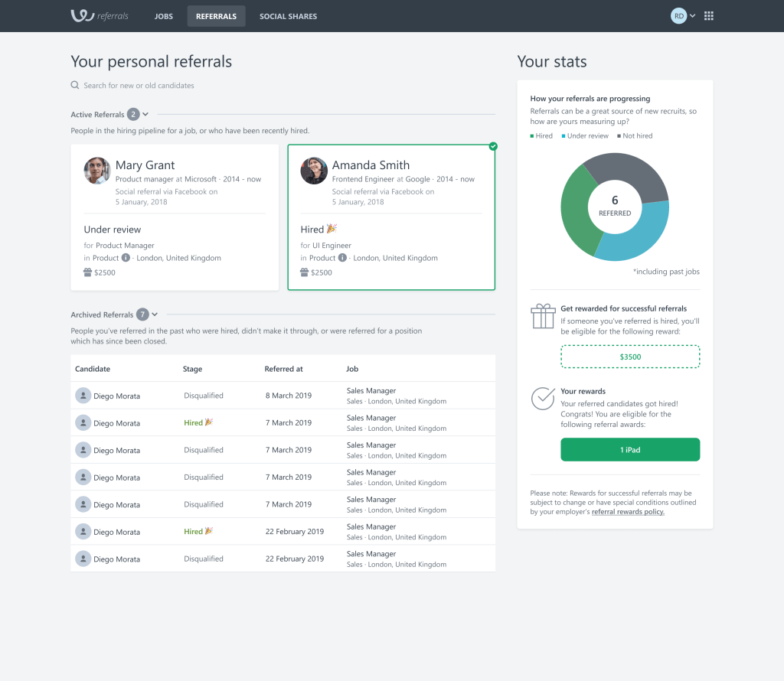Click the referrals logo in header
Screen dimensions: 784x681
(100, 16)
